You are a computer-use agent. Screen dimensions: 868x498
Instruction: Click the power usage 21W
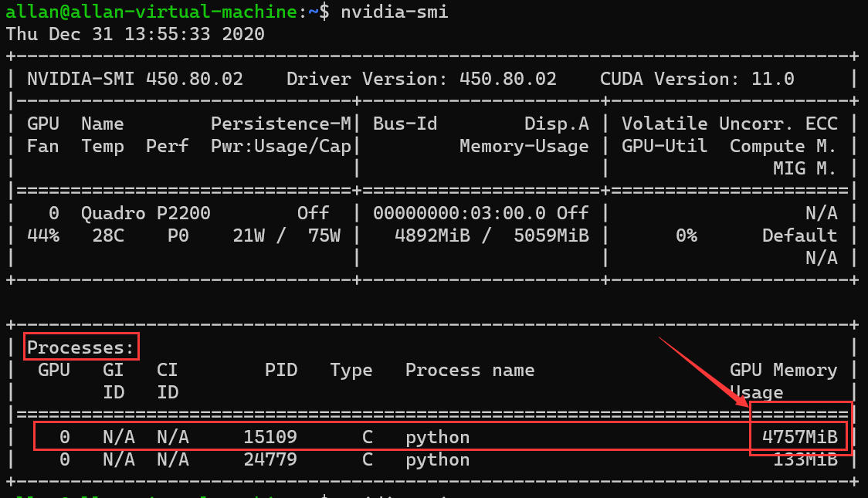249,235
